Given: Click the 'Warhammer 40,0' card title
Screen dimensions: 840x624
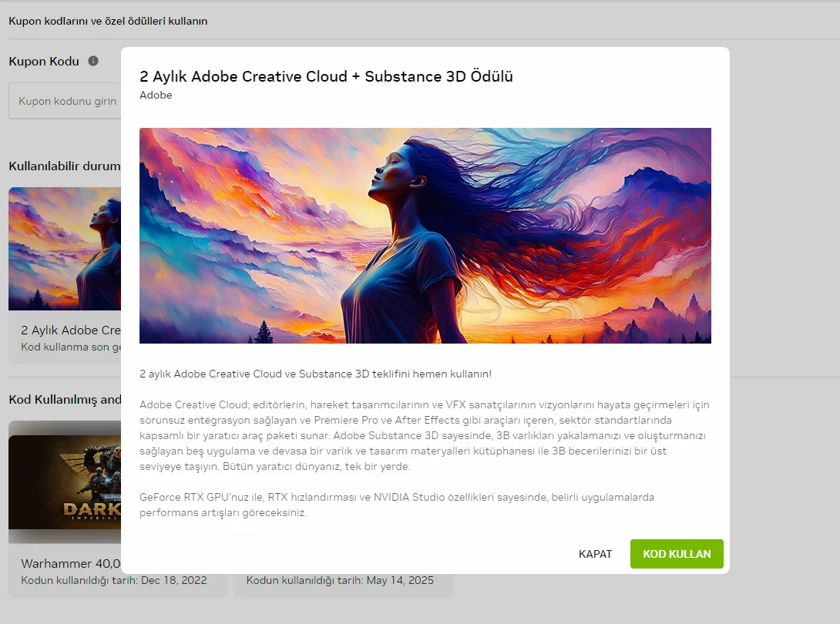Looking at the screenshot, I should click(x=71, y=563).
